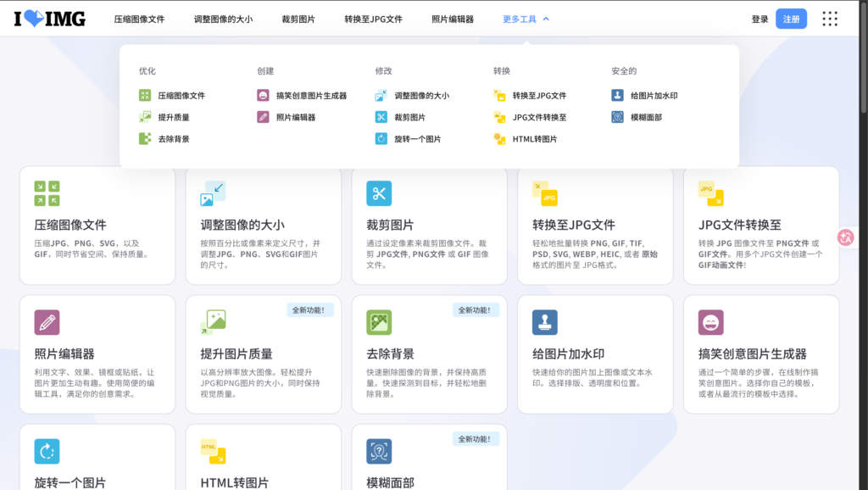Click the 登录 login link
868x490 pixels.
pyautogui.click(x=760, y=19)
